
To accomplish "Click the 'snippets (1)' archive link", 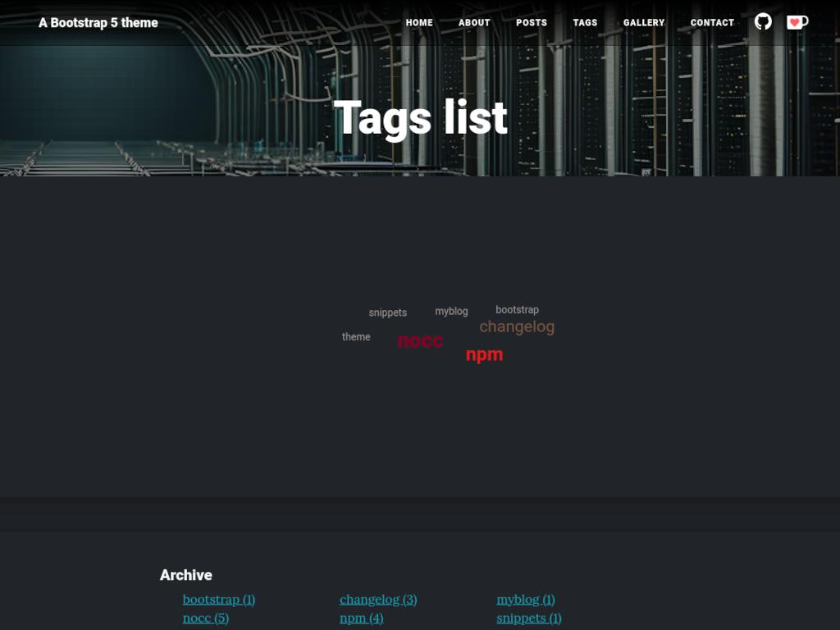I will (528, 617).
